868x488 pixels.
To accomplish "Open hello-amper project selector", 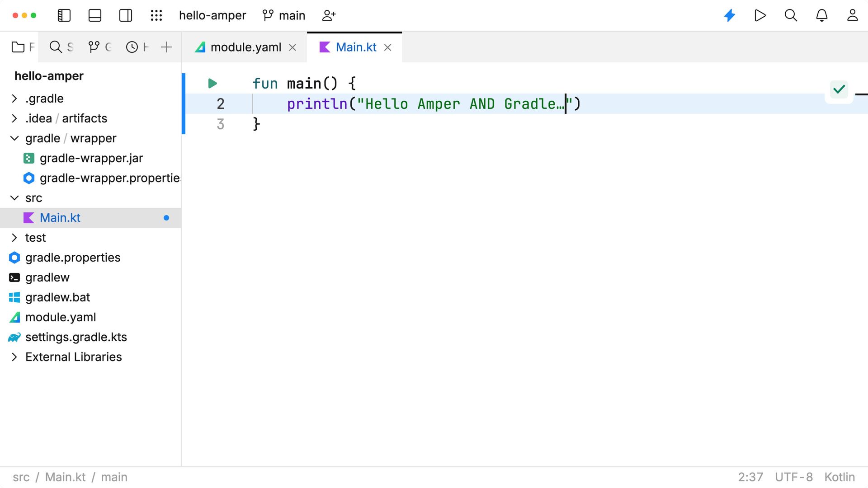I will point(212,15).
